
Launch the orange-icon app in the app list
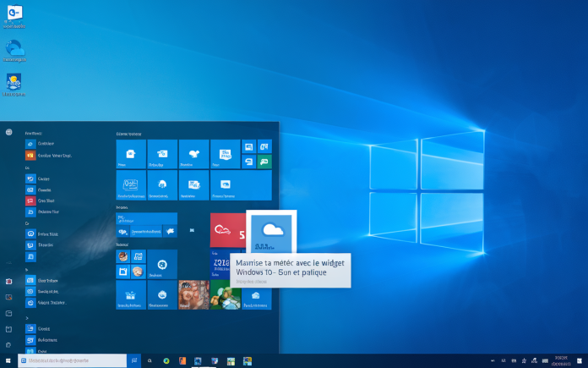(30, 155)
